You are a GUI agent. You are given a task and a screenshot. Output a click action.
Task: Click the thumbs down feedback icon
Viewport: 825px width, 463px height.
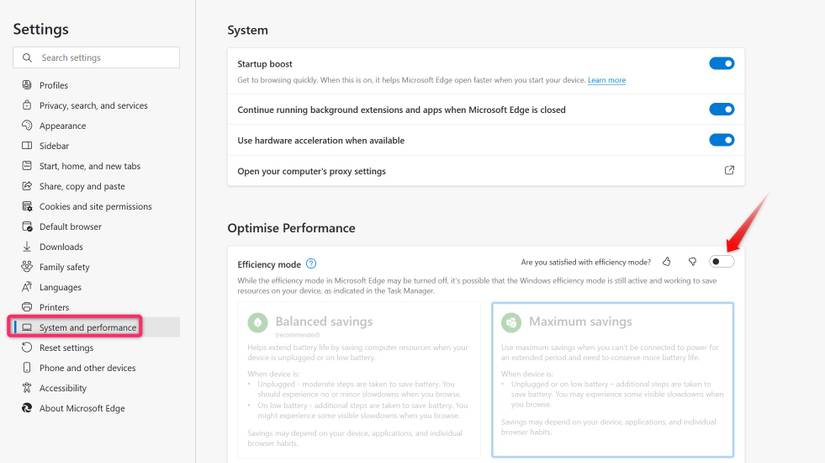pos(692,262)
